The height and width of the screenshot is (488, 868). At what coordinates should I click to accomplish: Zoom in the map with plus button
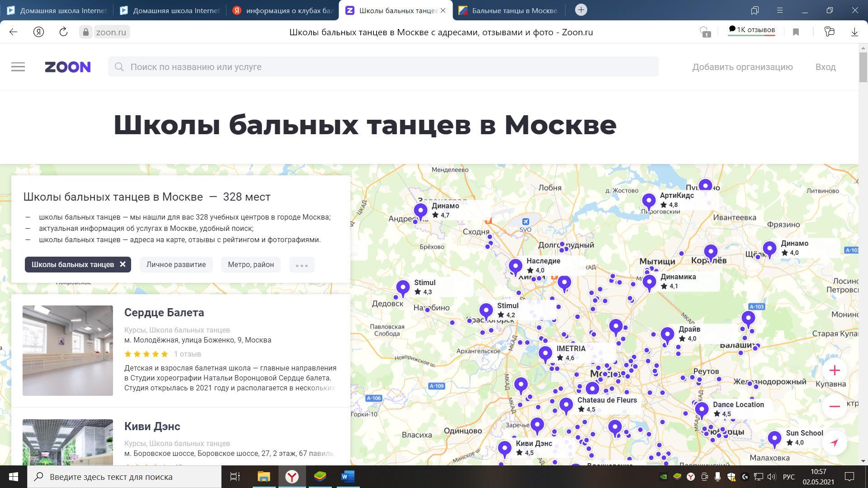pos(835,371)
